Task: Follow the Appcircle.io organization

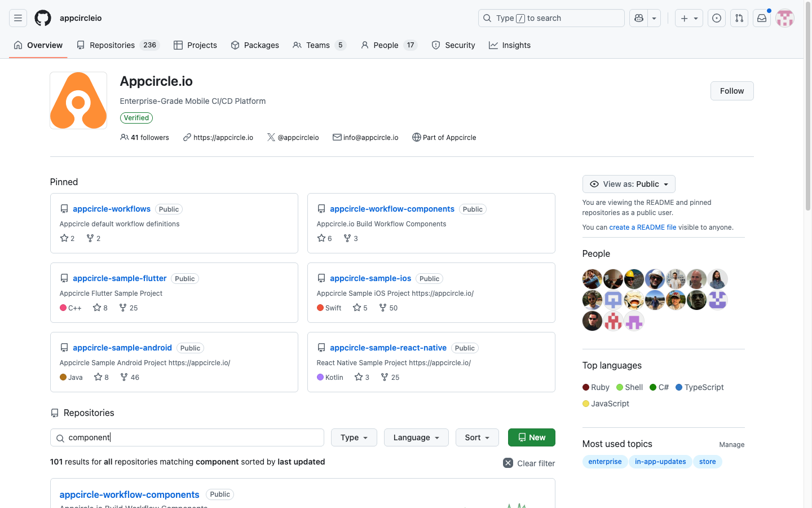Action: click(732, 91)
